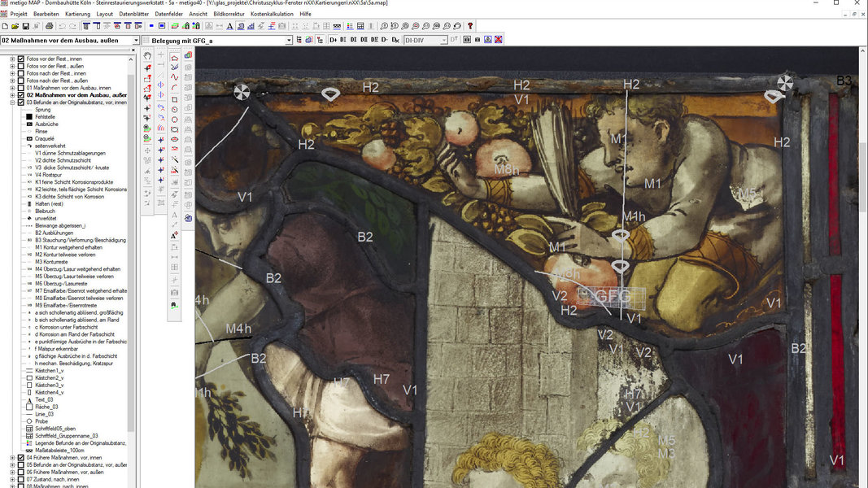Check Fotos nach der Rest., außen layer
Image resolution: width=868 pixels, height=488 pixels.
21,81
